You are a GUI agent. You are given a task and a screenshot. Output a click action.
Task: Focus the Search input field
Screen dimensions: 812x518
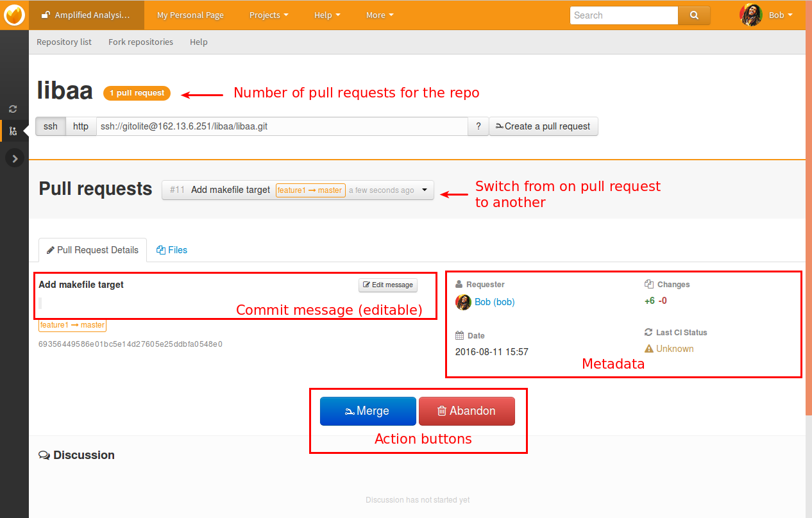coord(624,15)
